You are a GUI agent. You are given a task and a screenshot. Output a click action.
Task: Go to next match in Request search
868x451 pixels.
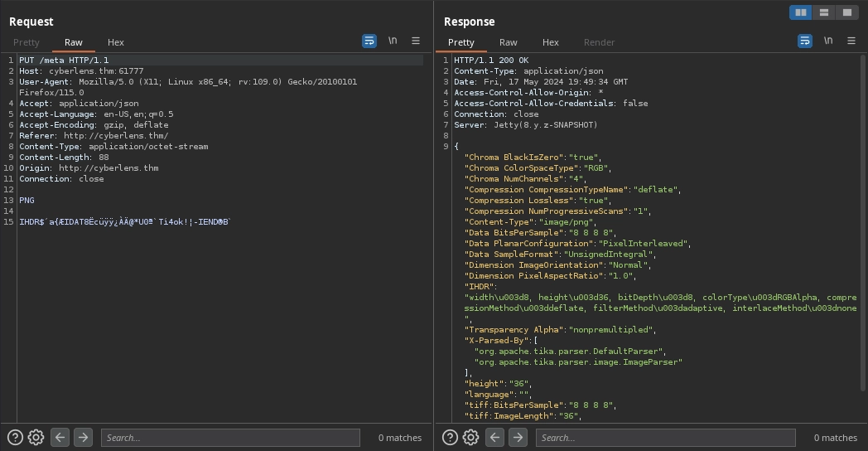(x=83, y=437)
